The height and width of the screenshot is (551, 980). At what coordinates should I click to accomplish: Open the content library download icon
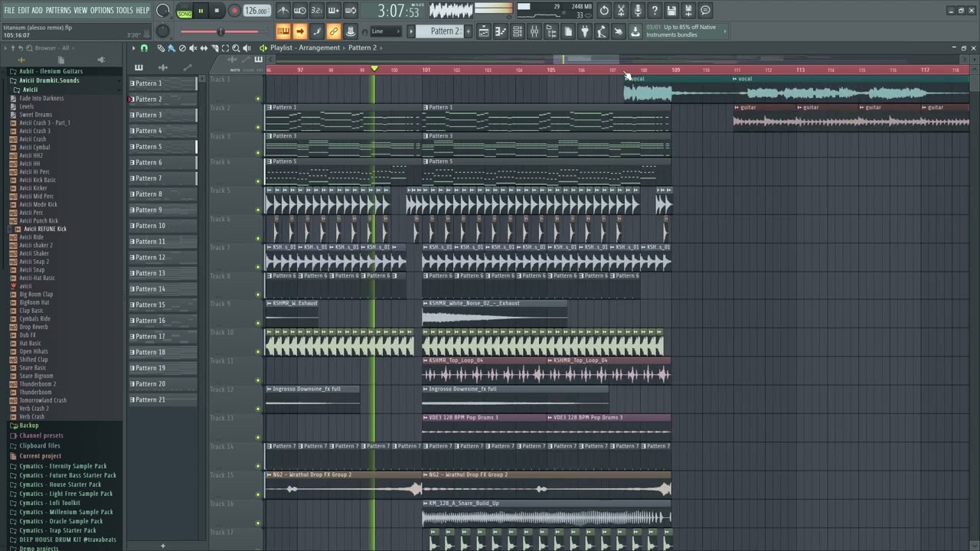click(x=635, y=31)
